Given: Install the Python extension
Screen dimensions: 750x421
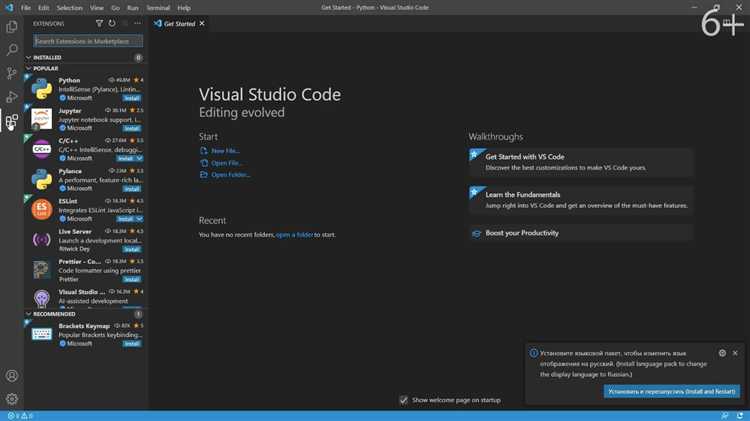Looking at the screenshot, I should tap(132, 98).
